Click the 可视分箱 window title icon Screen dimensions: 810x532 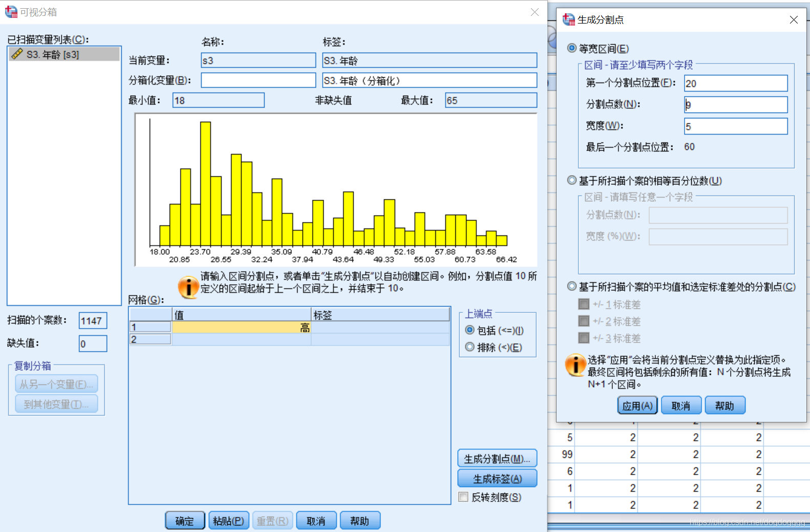11,12
